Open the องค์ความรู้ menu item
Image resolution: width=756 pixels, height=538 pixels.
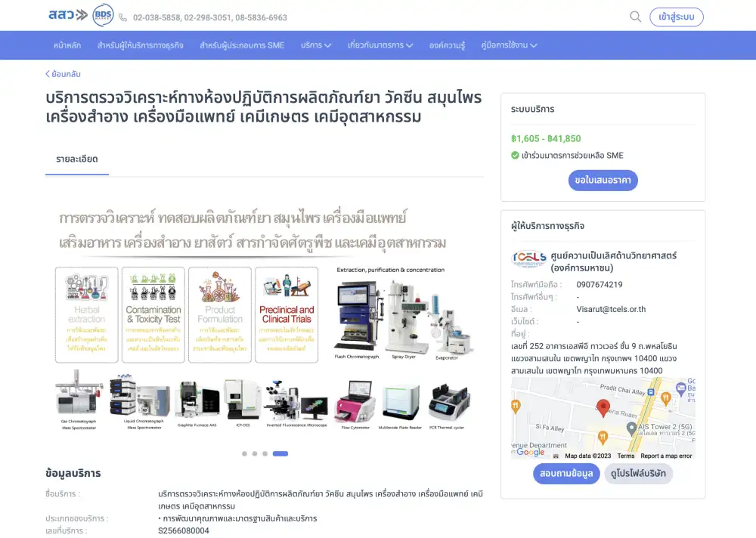coord(447,45)
